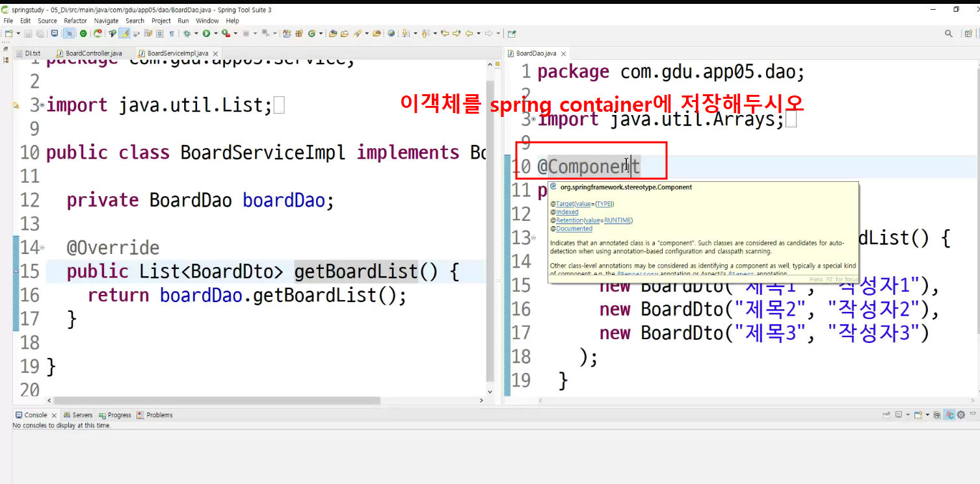Click the Quick Access search magnifier icon
The height and width of the screenshot is (484, 980).
949,33
